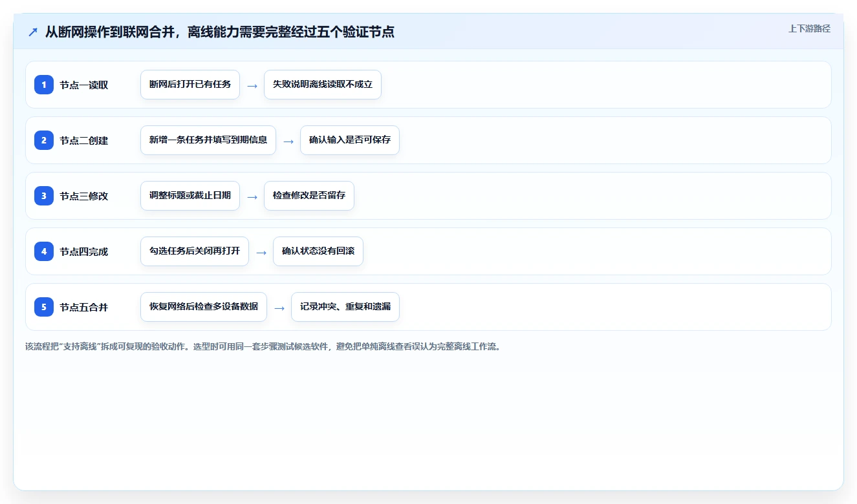Screen dimensions: 857x504
Task: Click the footnote paragraph starting 该流程把
Action: click(x=263, y=346)
